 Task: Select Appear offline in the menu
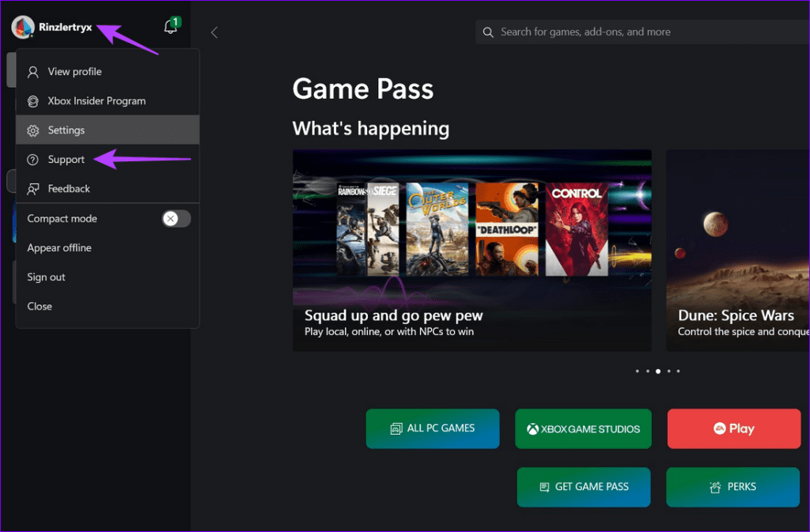click(x=59, y=247)
